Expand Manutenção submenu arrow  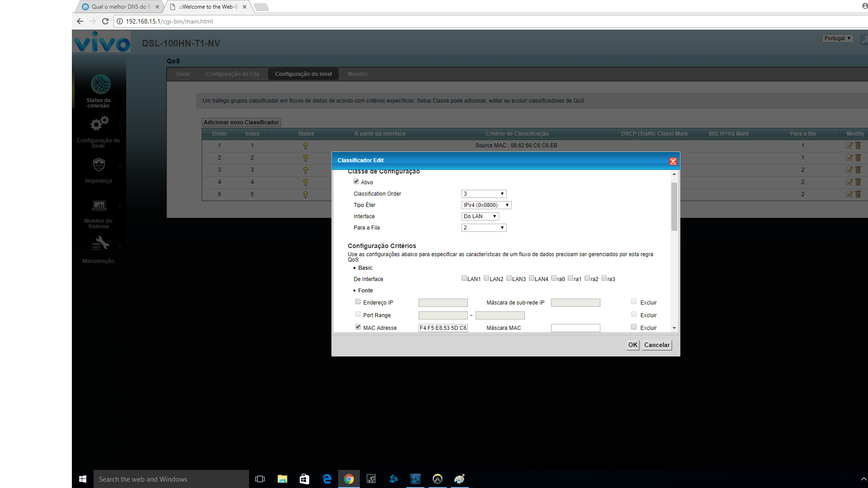120,246
